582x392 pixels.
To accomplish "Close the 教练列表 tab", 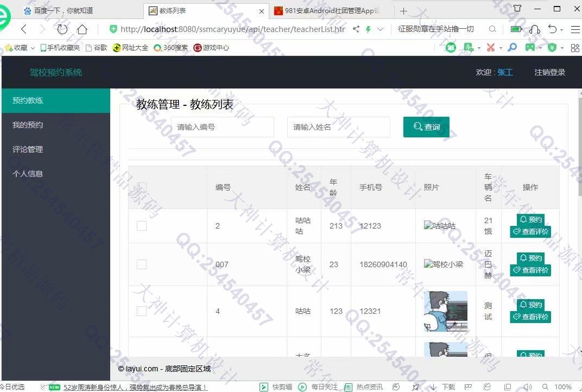I will click(262, 11).
